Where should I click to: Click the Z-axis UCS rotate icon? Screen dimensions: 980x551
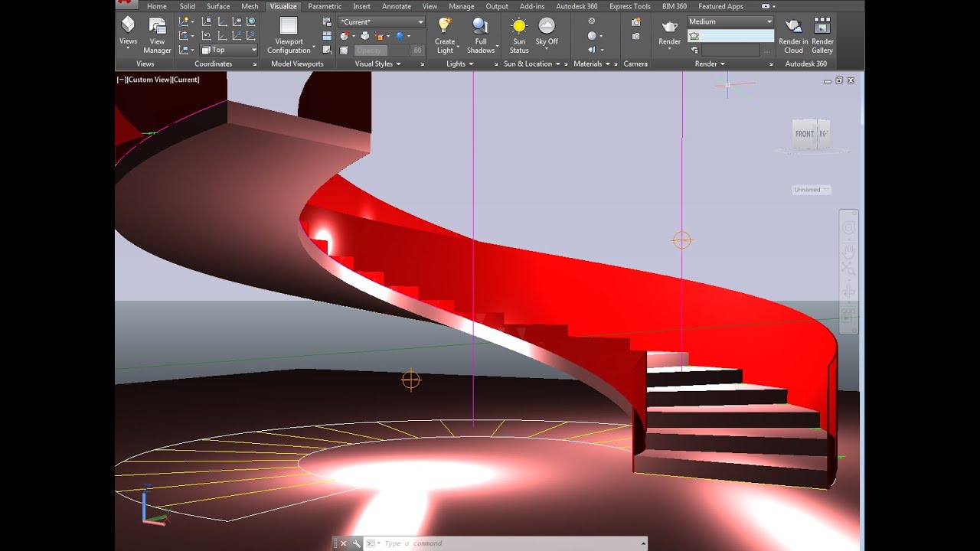point(236,35)
